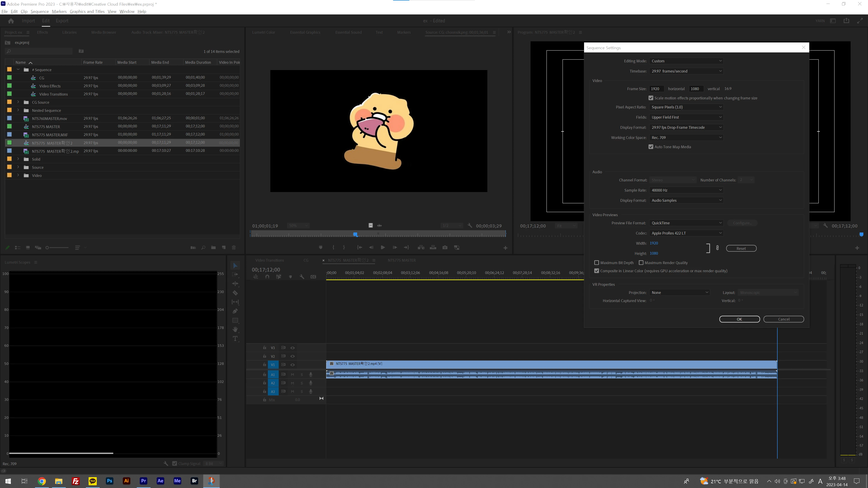Switch to the Effects panel tab
This screenshot has width=868, height=488.
pyautogui.click(x=42, y=32)
